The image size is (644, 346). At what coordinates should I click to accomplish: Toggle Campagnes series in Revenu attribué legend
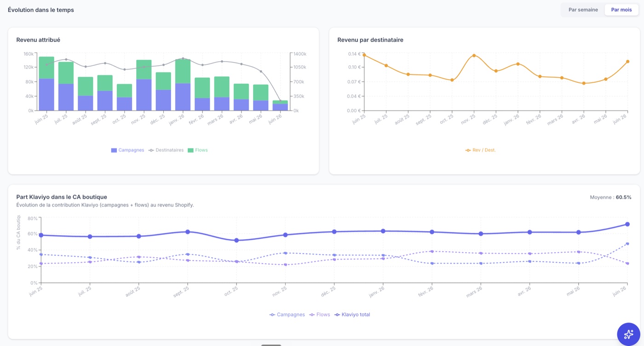click(x=127, y=150)
